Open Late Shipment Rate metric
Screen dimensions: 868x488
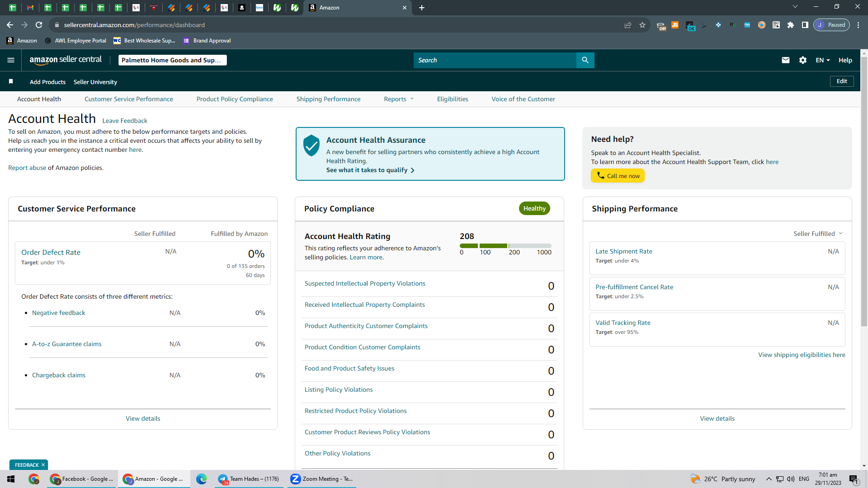point(624,252)
